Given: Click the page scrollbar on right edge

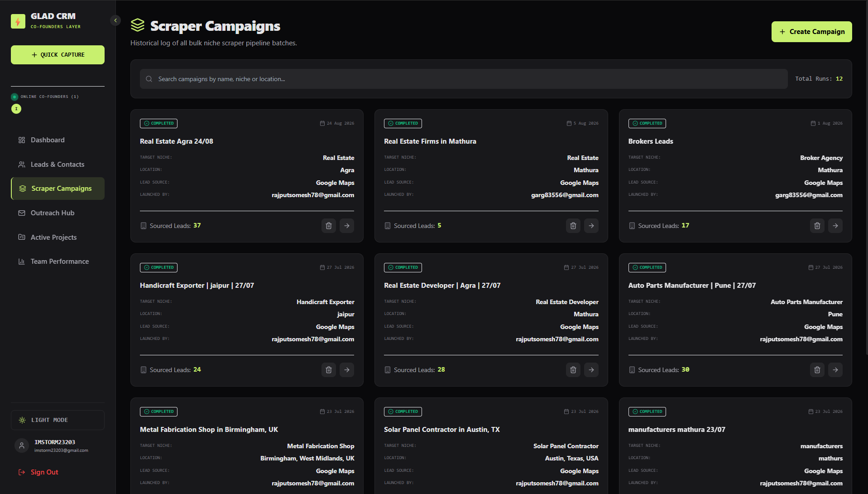Looking at the screenshot, I should 866,177.
